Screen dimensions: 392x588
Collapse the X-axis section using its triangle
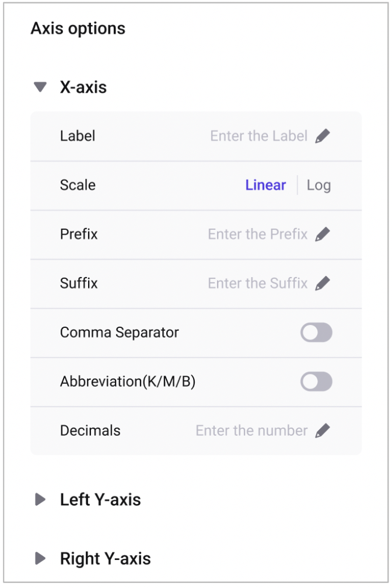pyautogui.click(x=40, y=87)
